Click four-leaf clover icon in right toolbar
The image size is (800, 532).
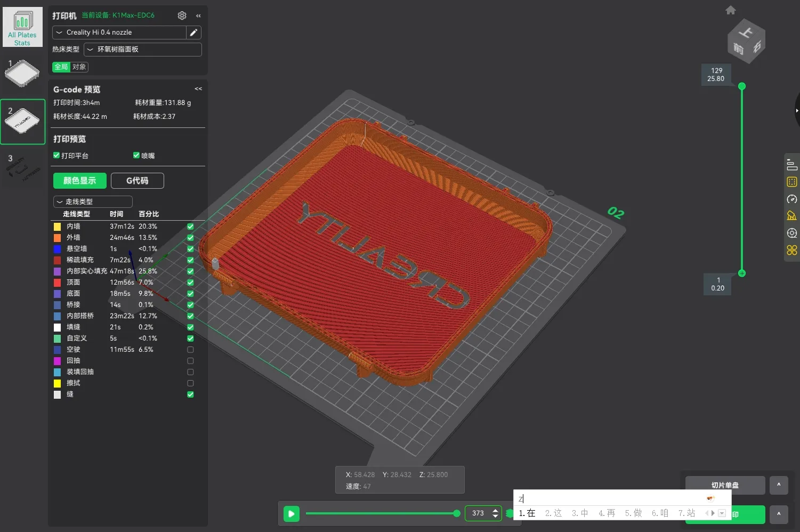[792, 250]
